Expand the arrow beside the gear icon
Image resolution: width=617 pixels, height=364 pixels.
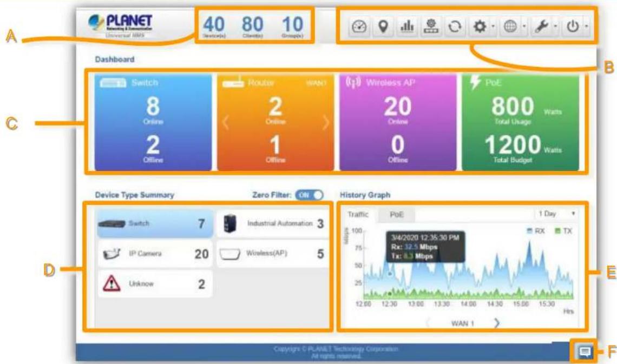(x=493, y=27)
